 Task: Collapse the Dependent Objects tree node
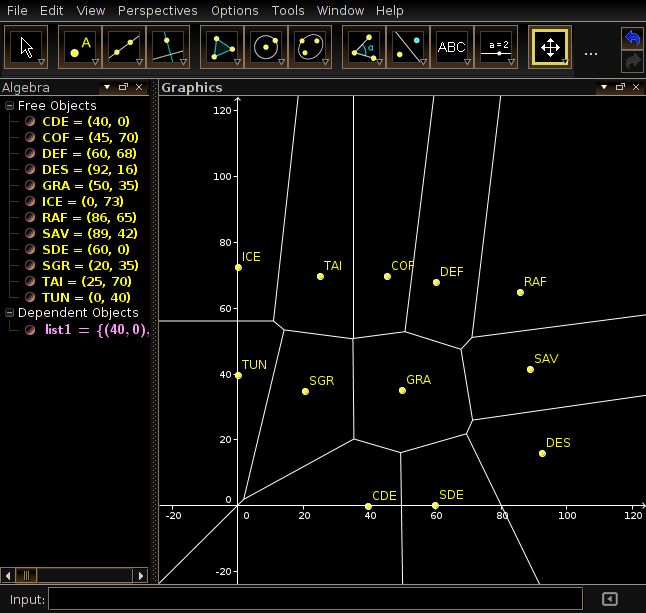coord(9,313)
